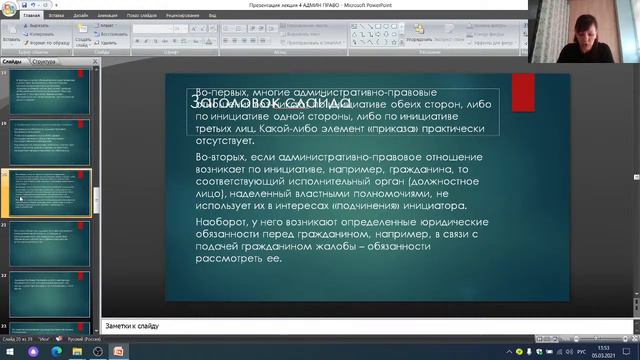Switch to the Структура outline tab

click(43, 62)
